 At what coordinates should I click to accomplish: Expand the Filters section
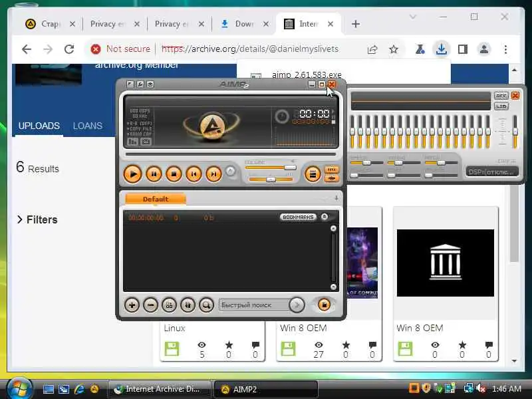coord(37,219)
